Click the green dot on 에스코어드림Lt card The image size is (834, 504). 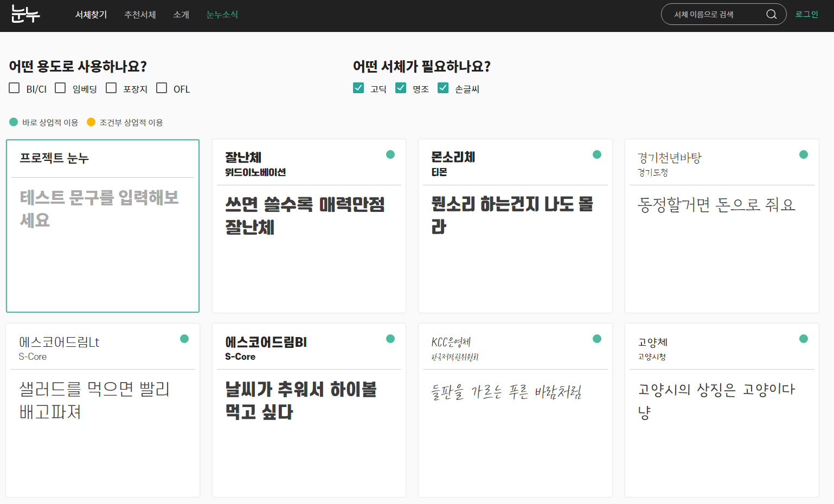click(184, 339)
